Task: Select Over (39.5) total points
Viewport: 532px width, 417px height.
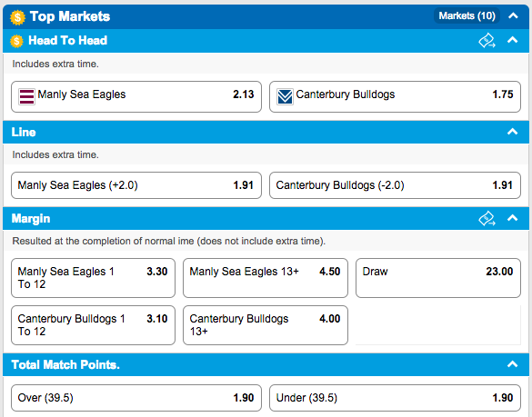Action: (x=136, y=398)
